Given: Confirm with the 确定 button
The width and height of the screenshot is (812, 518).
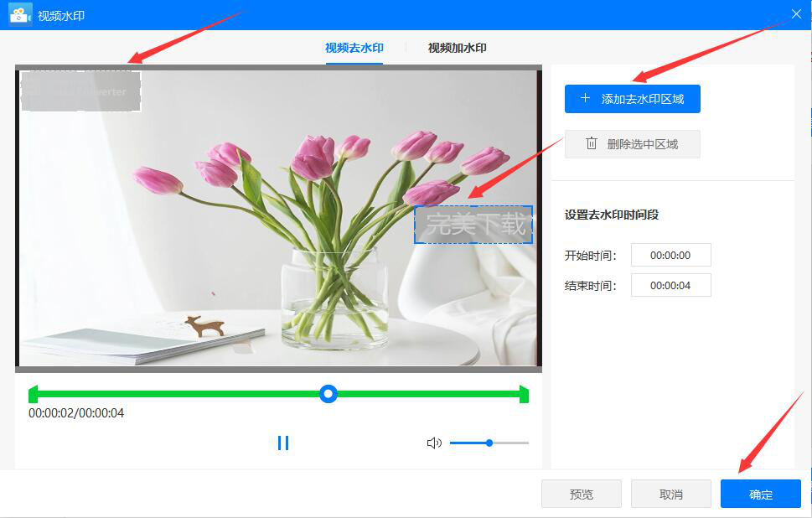Looking at the screenshot, I should (x=760, y=495).
